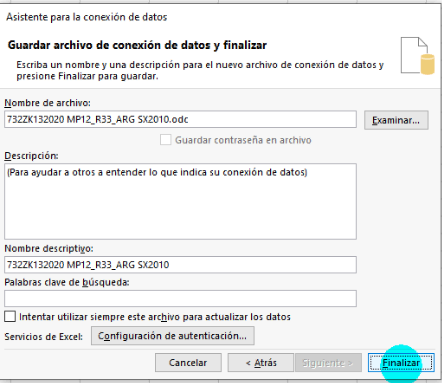The height and width of the screenshot is (383, 442).
Task: Click the 'Descripción:' label
Action: (x=31, y=156)
